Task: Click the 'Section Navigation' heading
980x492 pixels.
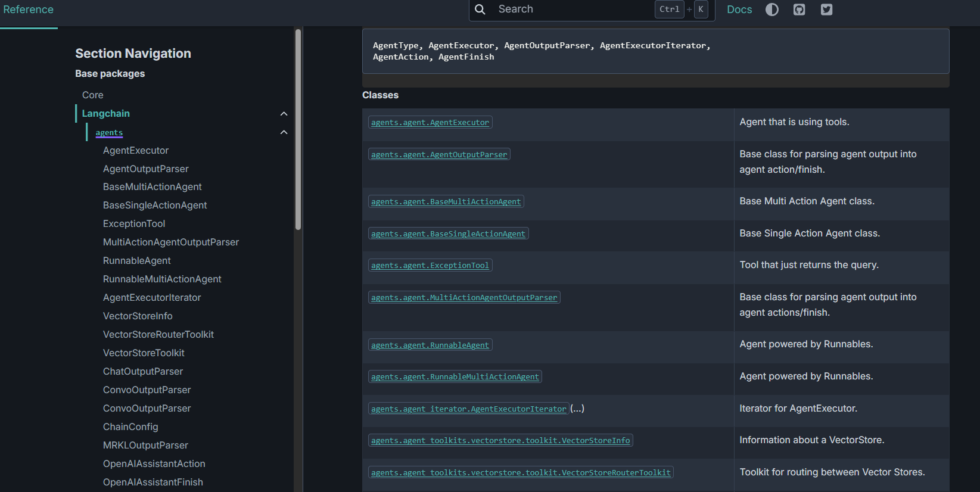Action: click(x=133, y=54)
